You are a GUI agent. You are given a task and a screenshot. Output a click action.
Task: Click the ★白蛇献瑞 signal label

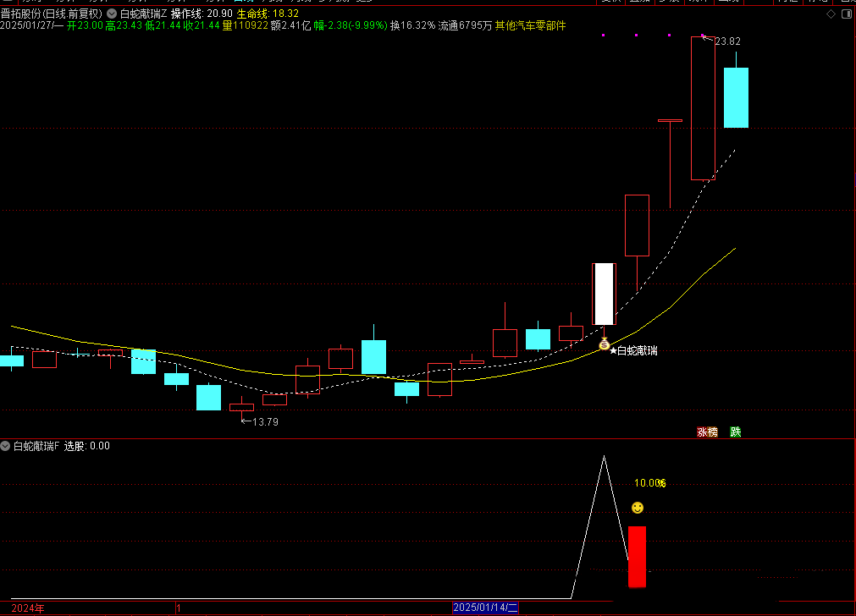click(633, 351)
